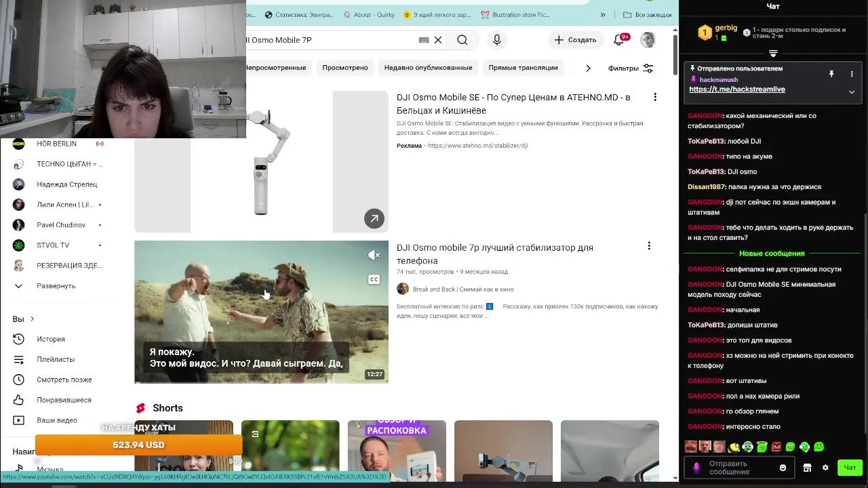Open the Все закладки bookmarks folder
Screen dimensions: 868x488
point(648,15)
